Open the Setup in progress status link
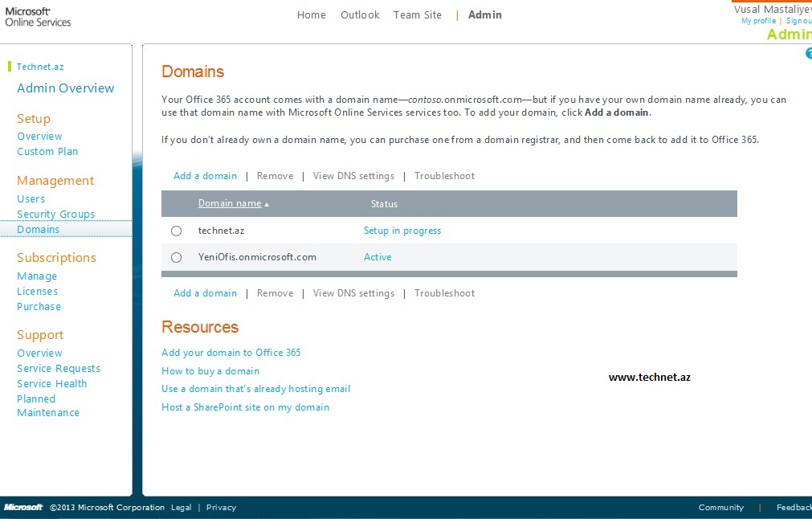This screenshot has width=812, height=519. click(x=402, y=231)
